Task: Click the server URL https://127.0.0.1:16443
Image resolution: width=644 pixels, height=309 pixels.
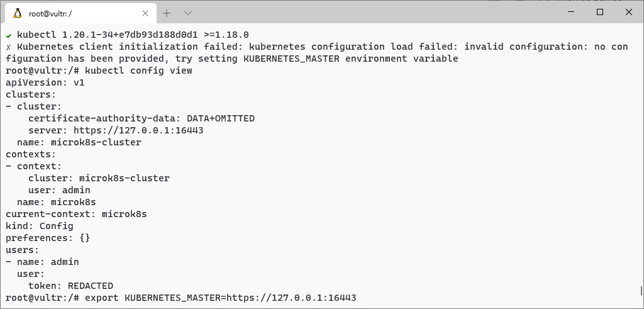Action: coord(138,131)
